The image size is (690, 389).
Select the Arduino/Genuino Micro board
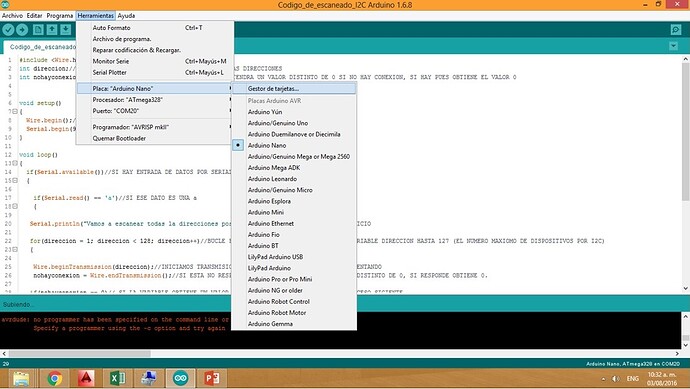pyautogui.click(x=294, y=190)
